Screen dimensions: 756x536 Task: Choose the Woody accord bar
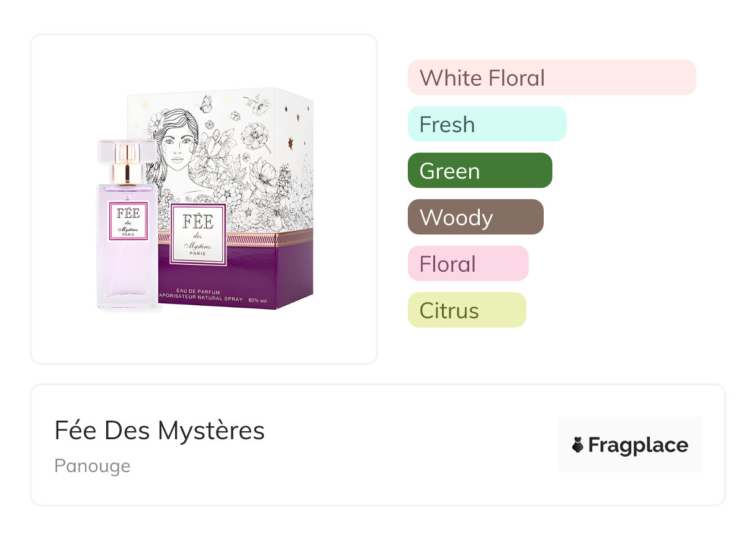475,217
